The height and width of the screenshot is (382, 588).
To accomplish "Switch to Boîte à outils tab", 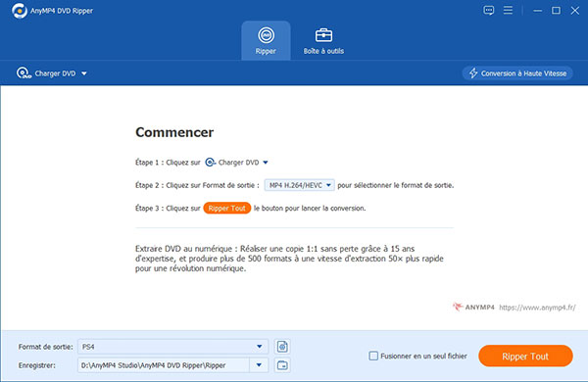I will (x=323, y=41).
